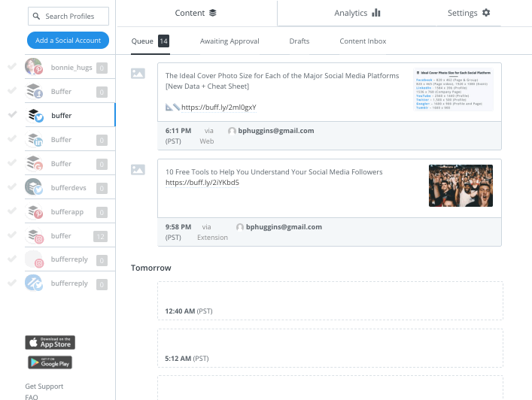Image resolution: width=532 pixels, height=400 pixels.
Task: Toggle checkmark for Buffer LinkedIn profile
Action: tap(12, 138)
